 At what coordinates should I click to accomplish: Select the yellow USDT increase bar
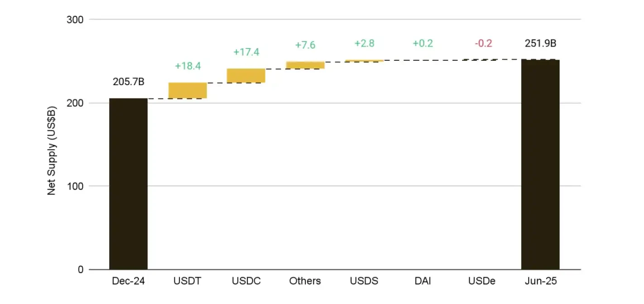[187, 91]
